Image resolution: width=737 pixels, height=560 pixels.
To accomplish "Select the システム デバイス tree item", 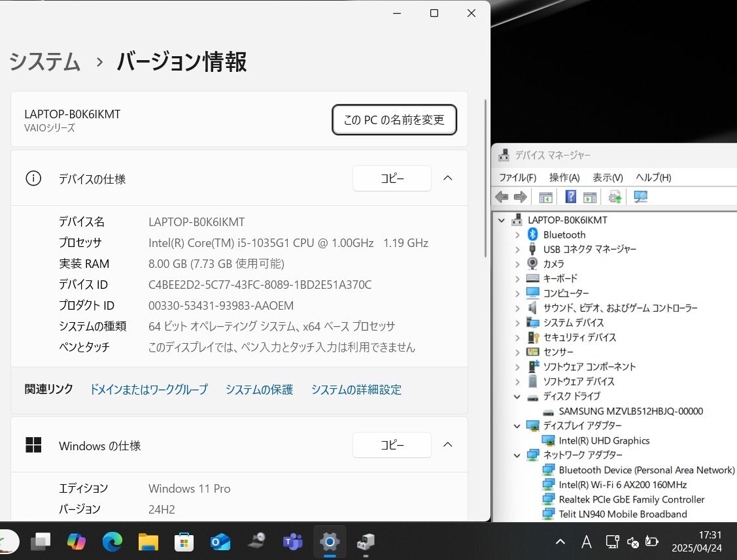I will tap(574, 323).
